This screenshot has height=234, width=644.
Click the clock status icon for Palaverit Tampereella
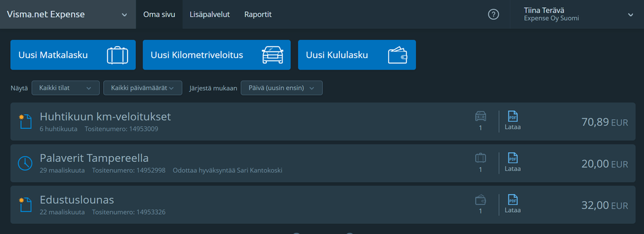25,163
